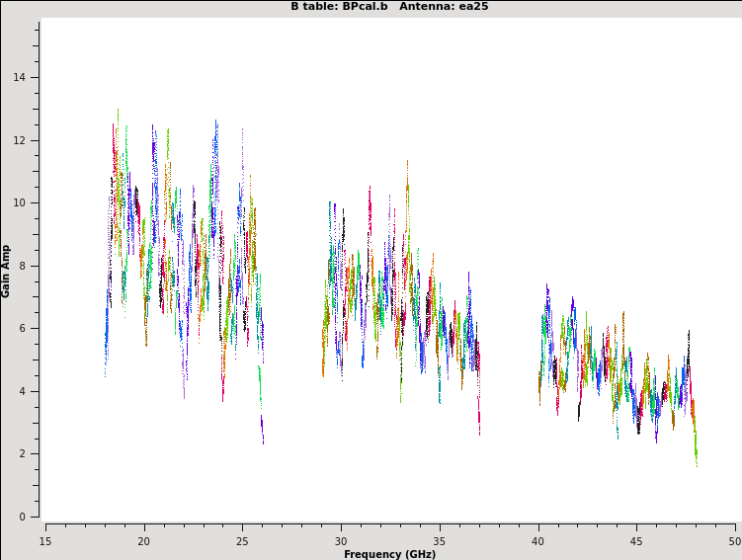Click the x-axis tick label 35

[x=440, y=541]
